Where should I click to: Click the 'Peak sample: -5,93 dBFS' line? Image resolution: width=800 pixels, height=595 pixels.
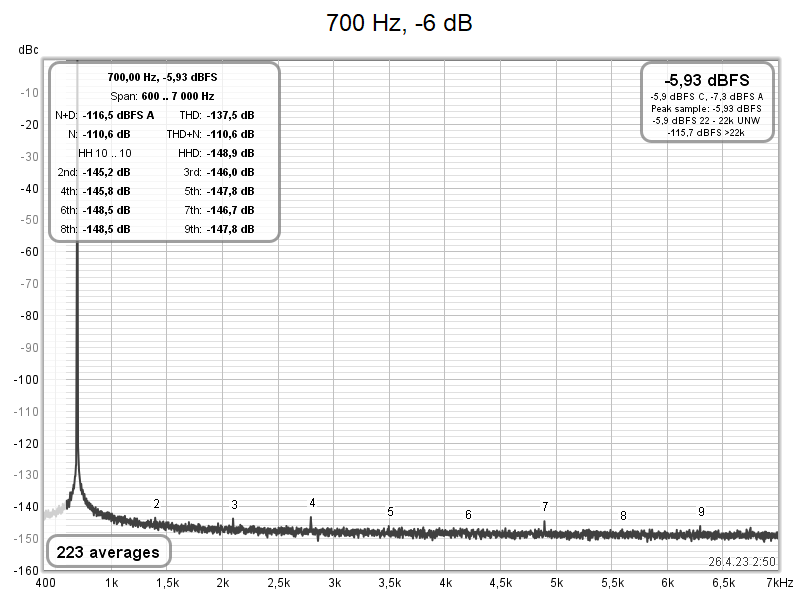(x=707, y=109)
